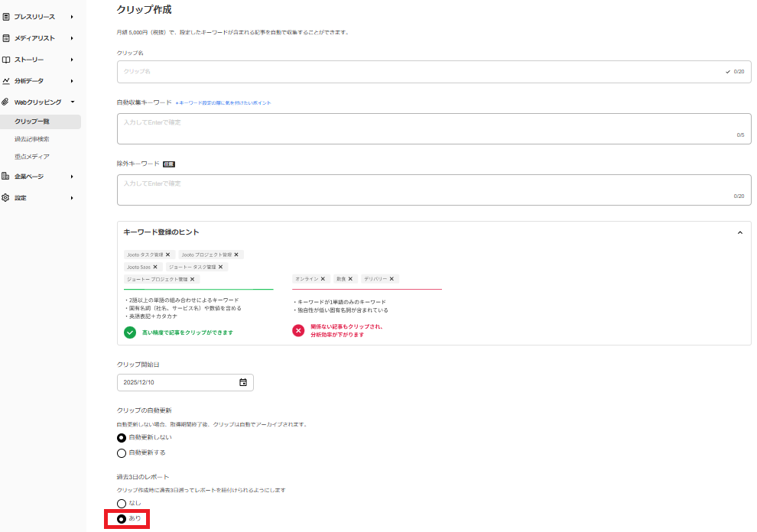Image resolution: width=757 pixels, height=532 pixels.
Task: Go to 重点メディア in the sidebar
Action: point(32,157)
